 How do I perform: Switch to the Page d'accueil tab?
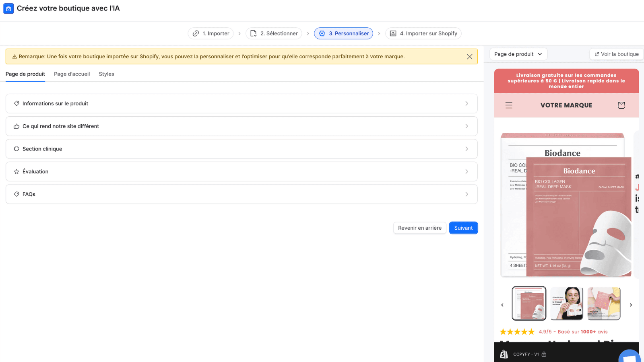[72, 74]
